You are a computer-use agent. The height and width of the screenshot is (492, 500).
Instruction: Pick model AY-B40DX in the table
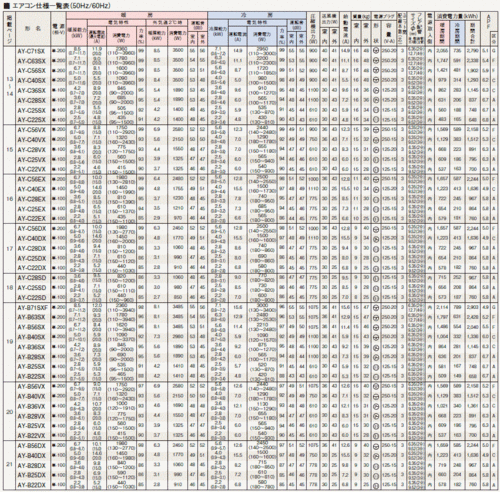32,456
